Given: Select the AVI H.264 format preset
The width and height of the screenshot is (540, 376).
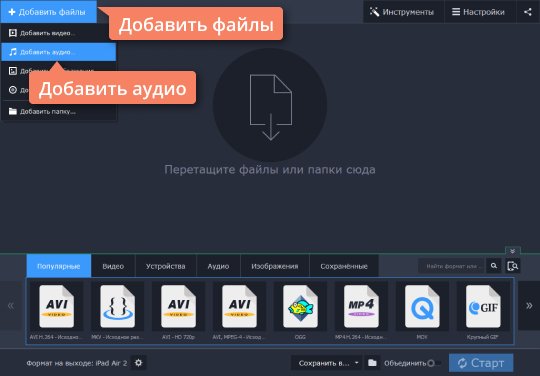Looking at the screenshot, I should (x=56, y=311).
